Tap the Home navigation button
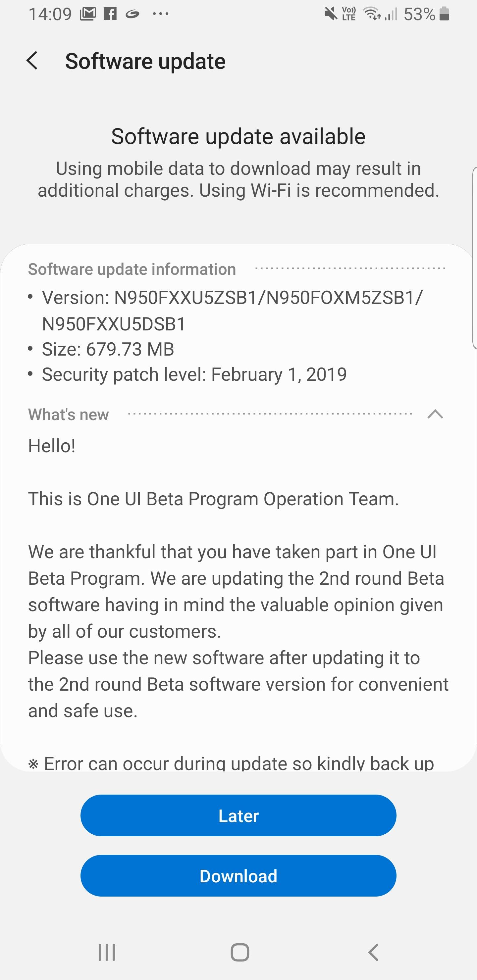477x980 pixels. (240, 952)
